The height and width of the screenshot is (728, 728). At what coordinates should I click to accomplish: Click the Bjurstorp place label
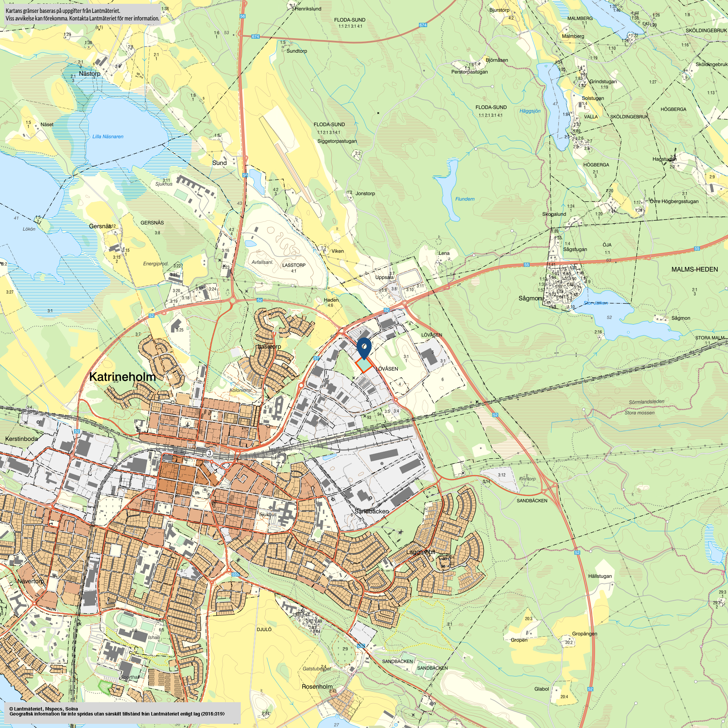(499, 10)
